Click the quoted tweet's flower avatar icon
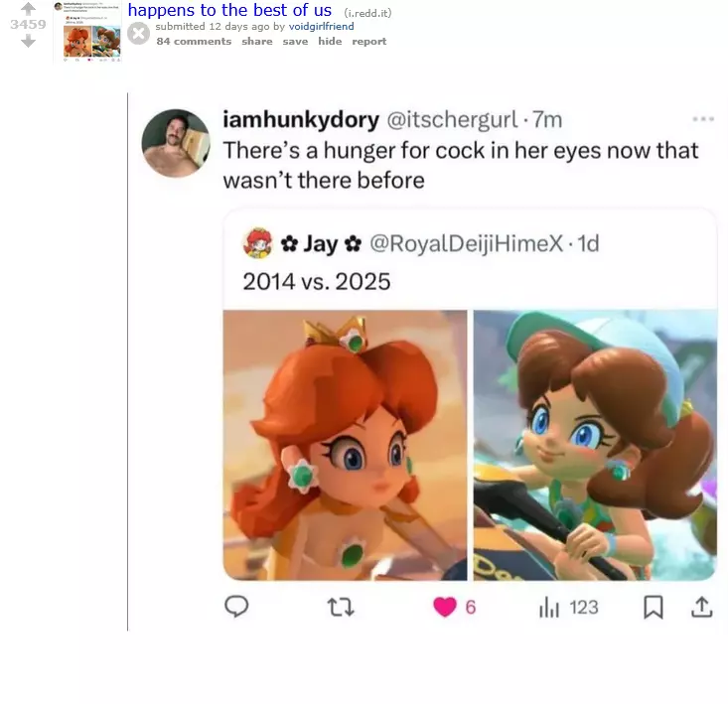 pyautogui.click(x=257, y=243)
